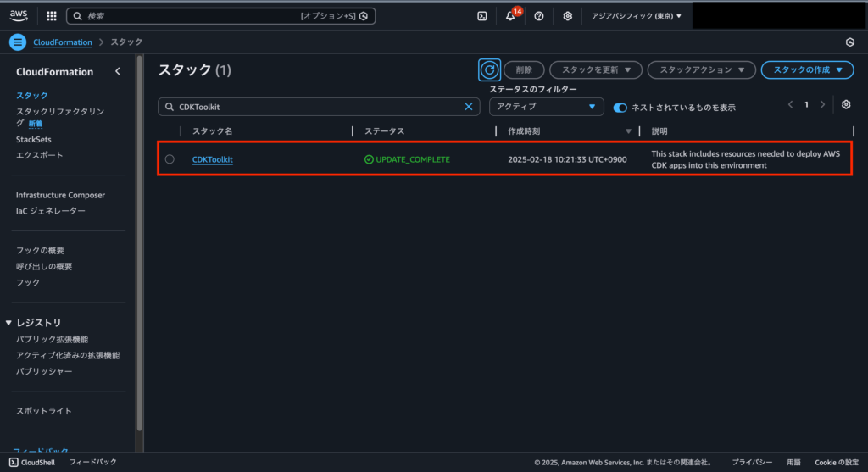Image resolution: width=868 pixels, height=472 pixels.
Task: Collapse the レジストリ sidebar section
Action: tap(8, 323)
